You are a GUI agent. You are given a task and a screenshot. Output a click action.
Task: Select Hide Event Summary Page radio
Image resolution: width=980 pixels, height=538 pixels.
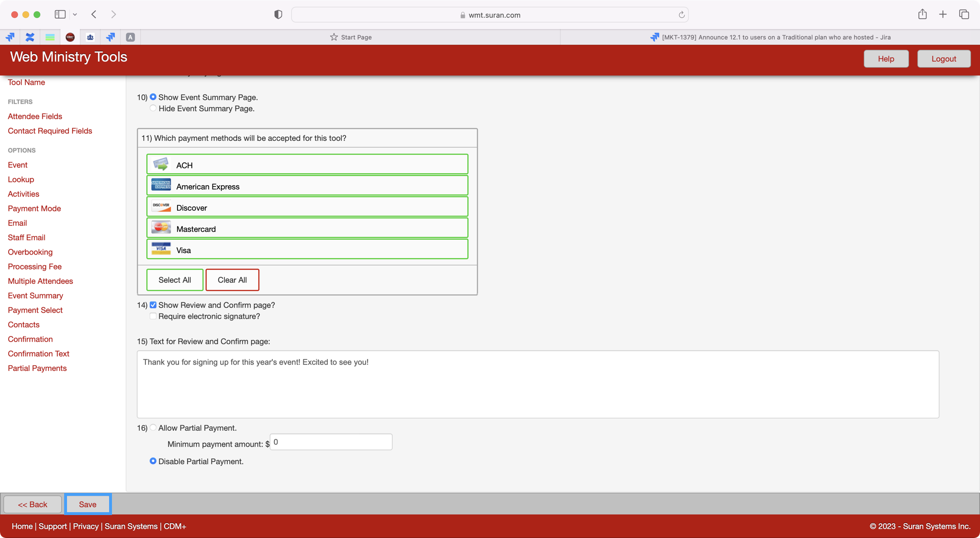tap(153, 108)
